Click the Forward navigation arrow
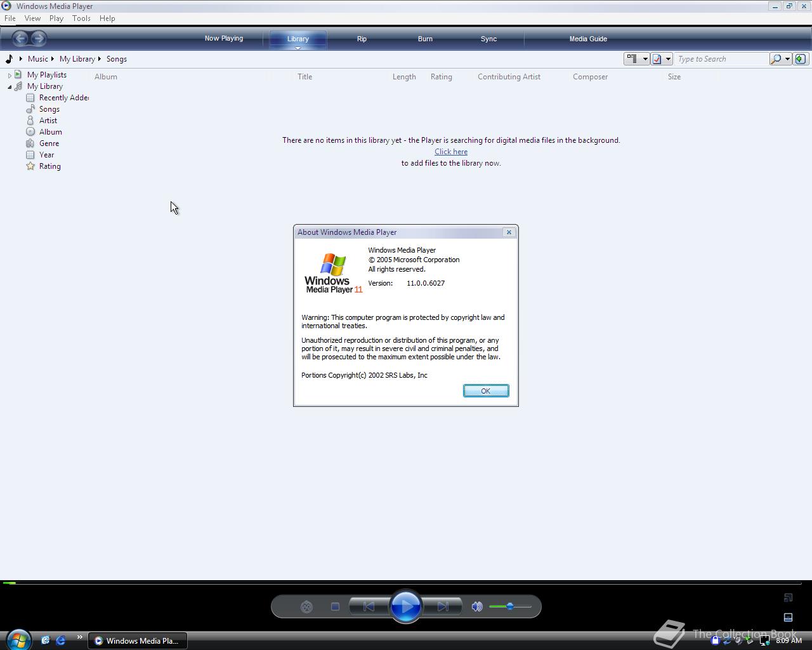 [39, 39]
